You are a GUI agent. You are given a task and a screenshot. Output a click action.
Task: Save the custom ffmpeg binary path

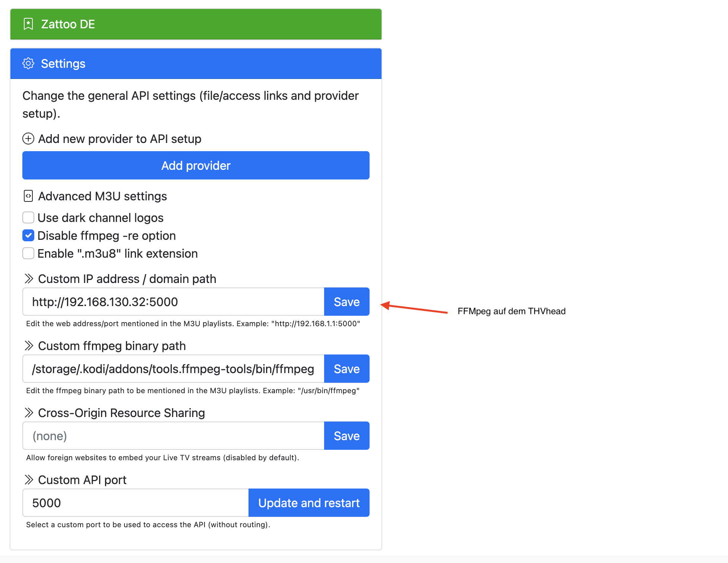347,369
